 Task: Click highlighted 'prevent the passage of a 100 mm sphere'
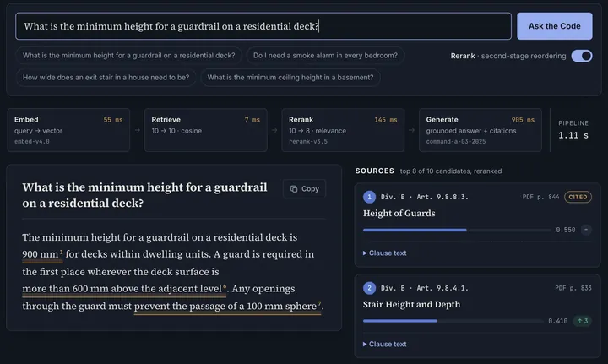tap(225, 307)
